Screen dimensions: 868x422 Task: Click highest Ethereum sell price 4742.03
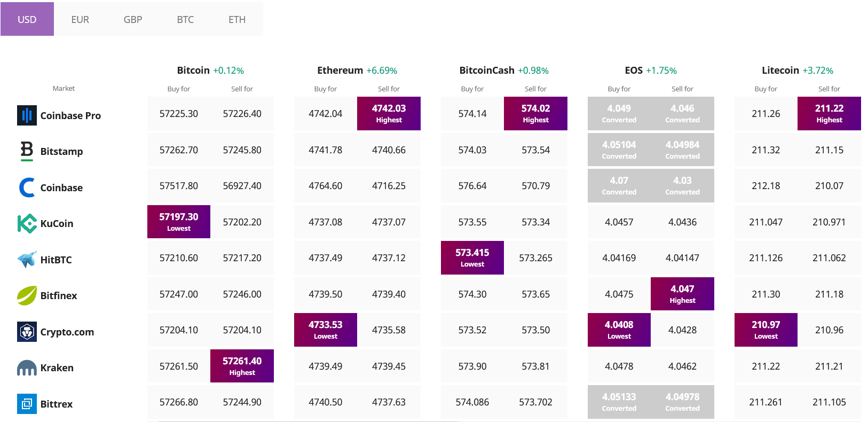pos(389,113)
